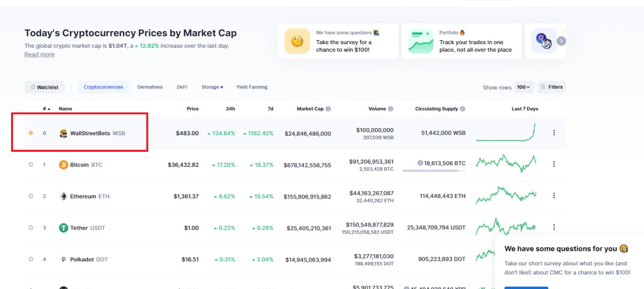Click Tether volume $150,549,877,829
The width and height of the screenshot is (644, 289).
(370, 225)
